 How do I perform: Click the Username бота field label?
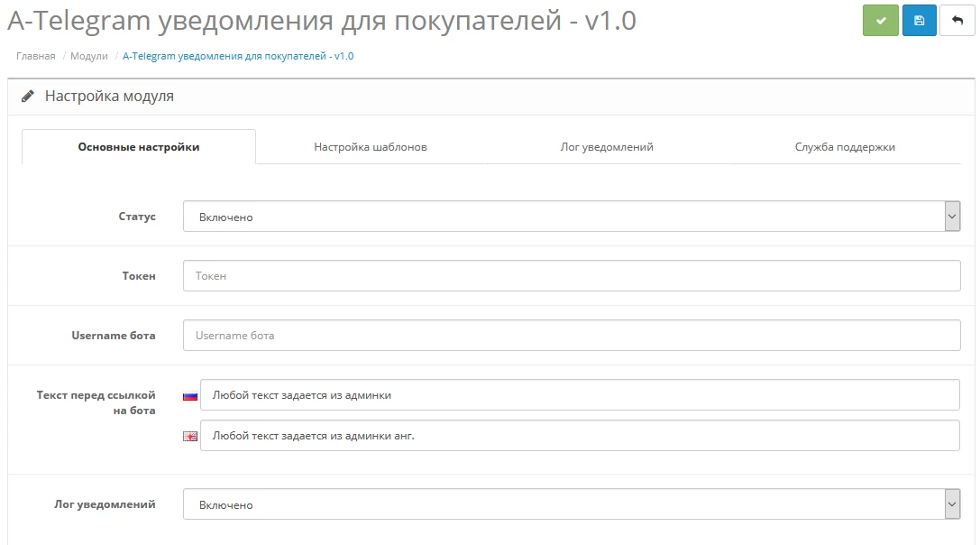[113, 336]
